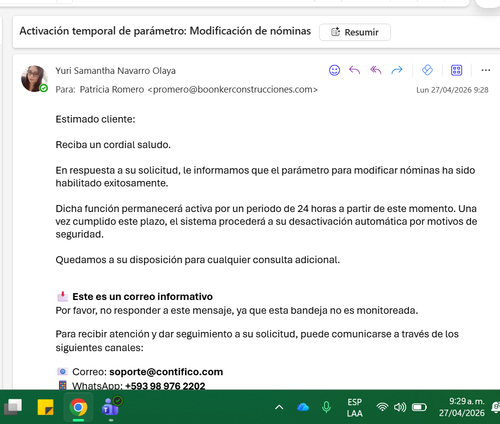Screen dimensions: 500x424
Task: Open more actions ellipsis menu
Action: (x=486, y=70)
